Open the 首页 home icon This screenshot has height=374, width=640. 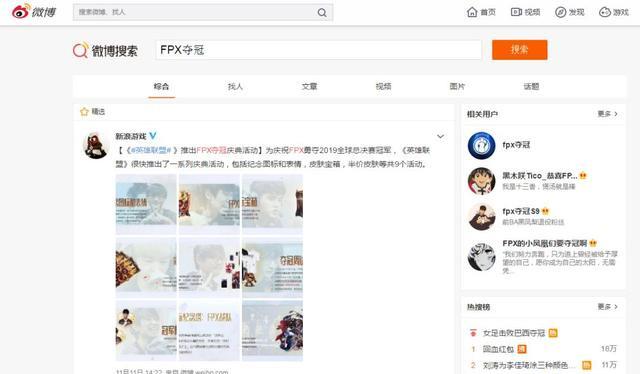click(472, 12)
